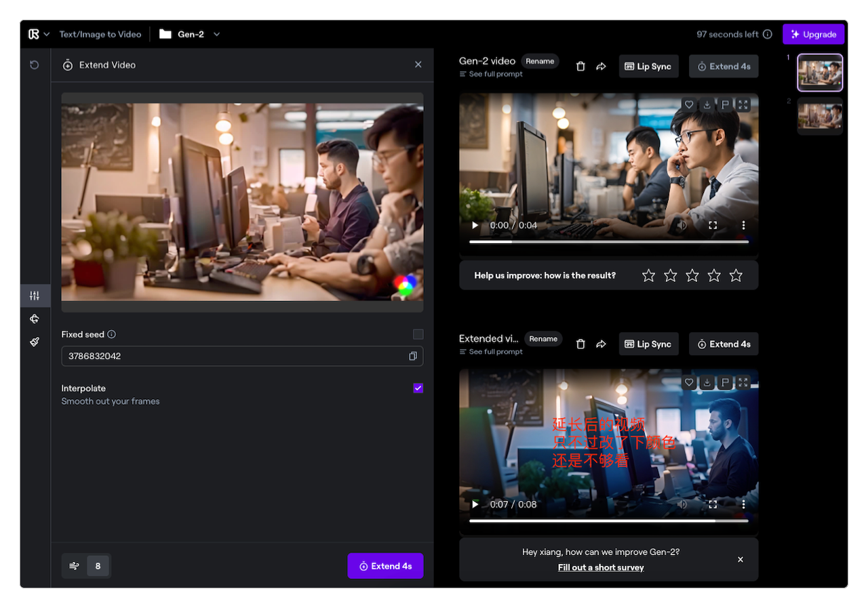Click the motion amount icon beside value 8
Screen dimensions: 868x608
[x=75, y=566]
